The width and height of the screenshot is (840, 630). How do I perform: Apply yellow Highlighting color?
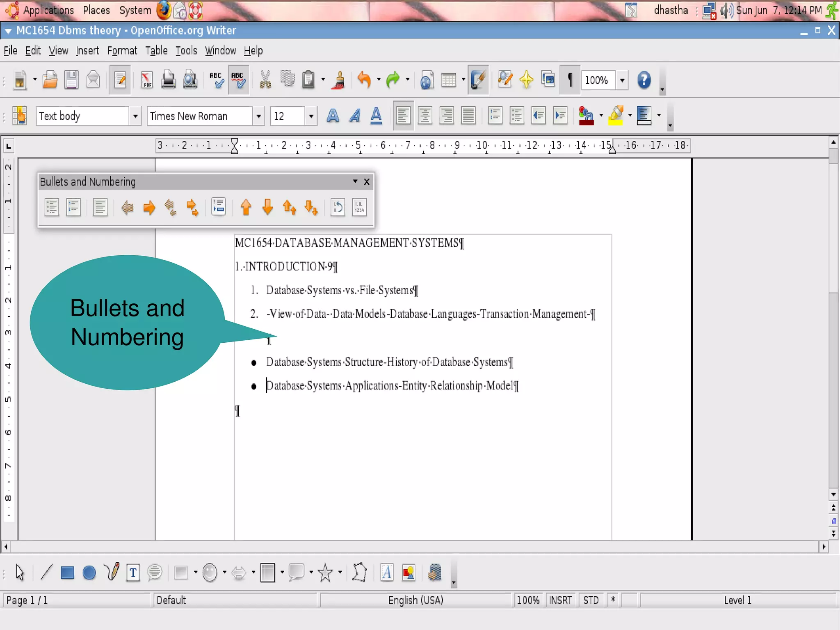point(616,116)
